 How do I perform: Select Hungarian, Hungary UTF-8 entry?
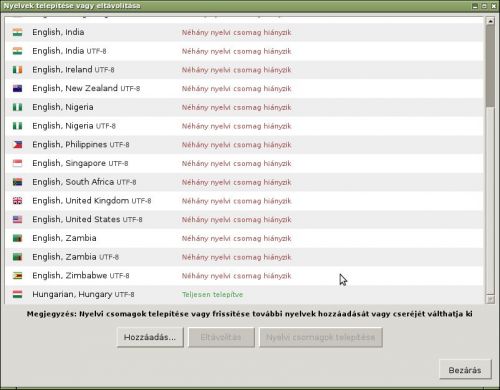click(x=244, y=294)
